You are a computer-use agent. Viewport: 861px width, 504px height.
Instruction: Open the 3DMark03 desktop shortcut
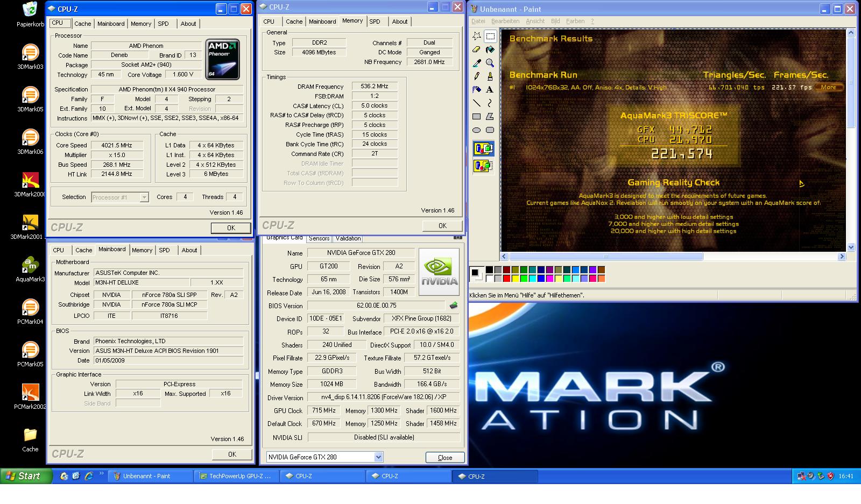30,56
